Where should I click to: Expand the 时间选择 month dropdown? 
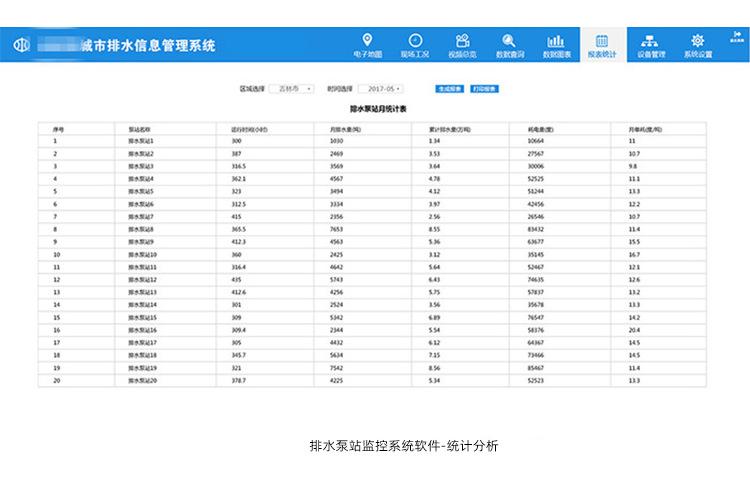tap(381, 88)
